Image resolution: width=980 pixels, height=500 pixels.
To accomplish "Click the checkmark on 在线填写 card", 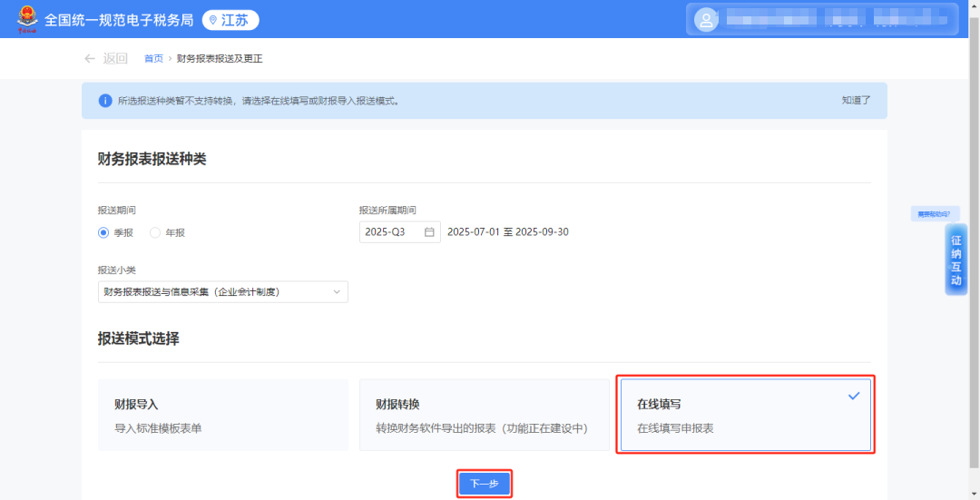I will tap(853, 397).
